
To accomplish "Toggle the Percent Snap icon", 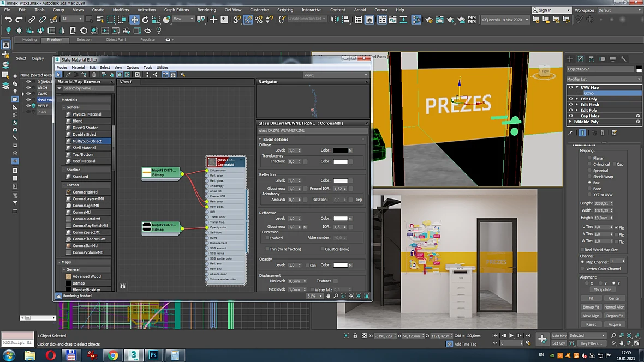I will tap(259, 19).
